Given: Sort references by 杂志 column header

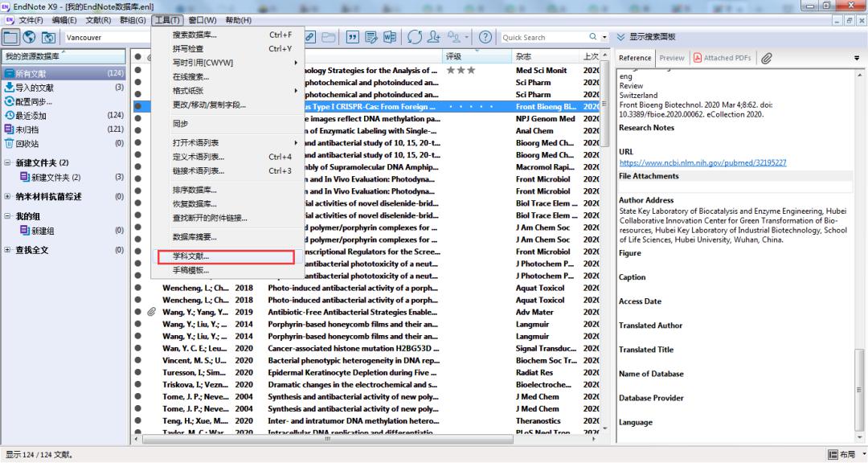Looking at the screenshot, I should click(x=545, y=56).
